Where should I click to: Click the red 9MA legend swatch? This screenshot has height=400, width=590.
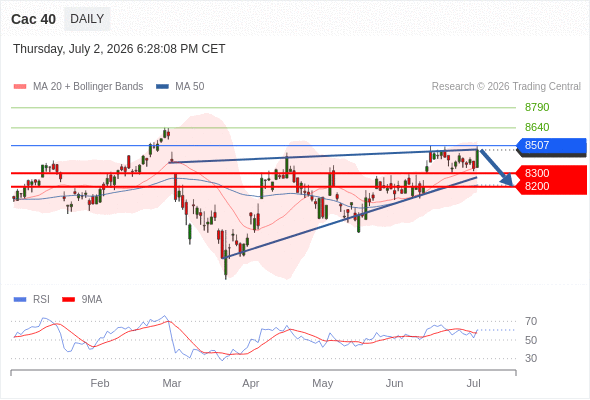click(x=68, y=300)
